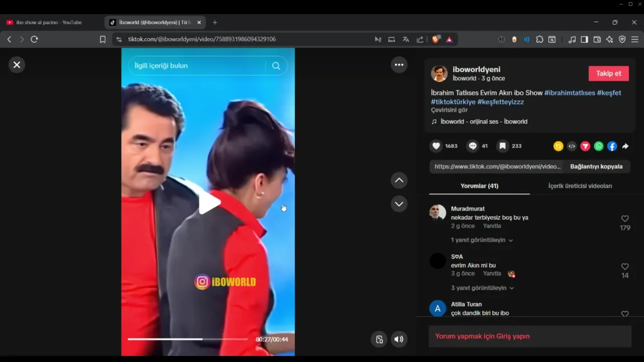
Task: Click the site information icon beside the URL
Action: 118,39
